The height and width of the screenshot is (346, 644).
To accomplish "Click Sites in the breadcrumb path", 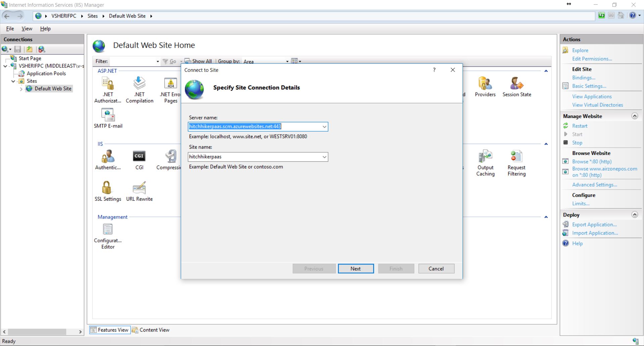I will (93, 16).
